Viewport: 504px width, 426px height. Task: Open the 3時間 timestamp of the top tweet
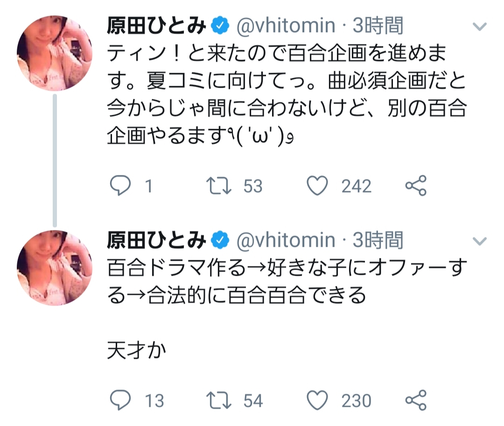click(x=378, y=27)
